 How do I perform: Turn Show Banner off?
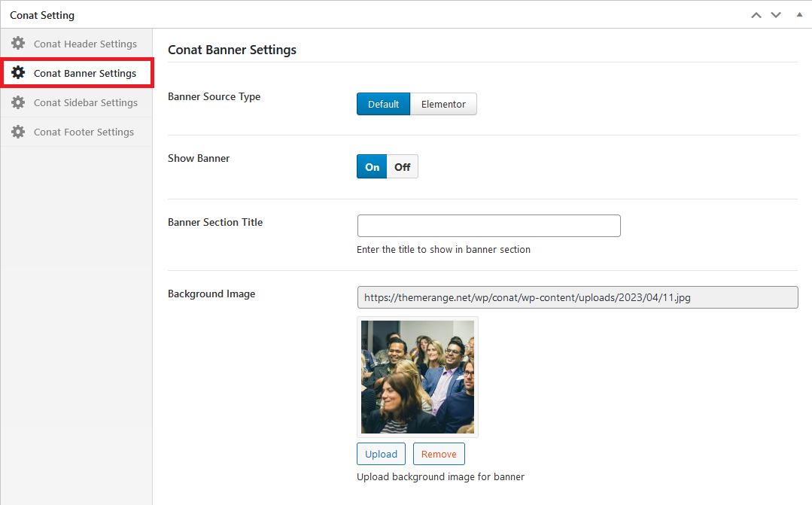coord(403,167)
